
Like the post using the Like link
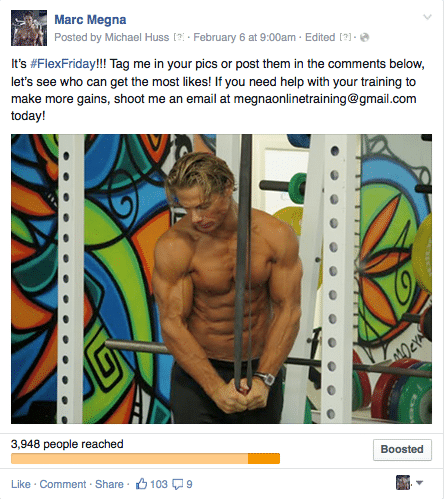[x=21, y=484]
